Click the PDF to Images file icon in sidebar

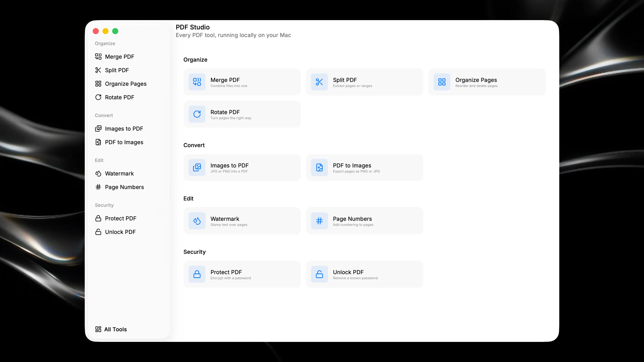(x=98, y=142)
